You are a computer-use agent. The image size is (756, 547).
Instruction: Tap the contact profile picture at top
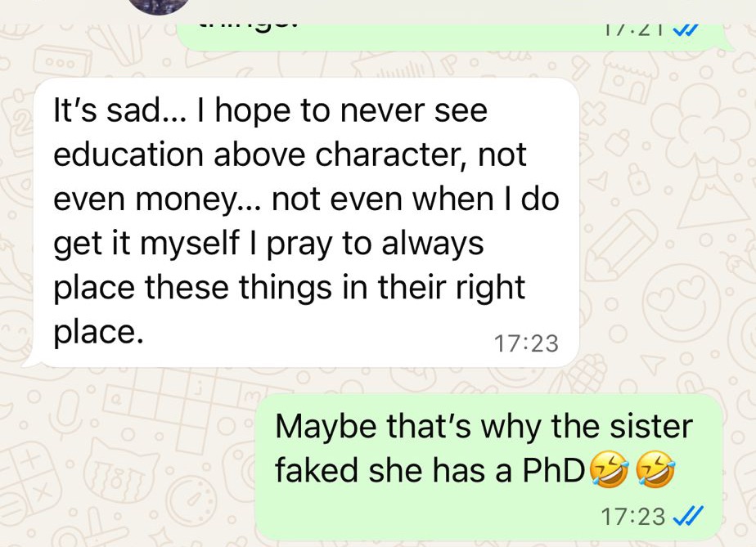point(159,7)
